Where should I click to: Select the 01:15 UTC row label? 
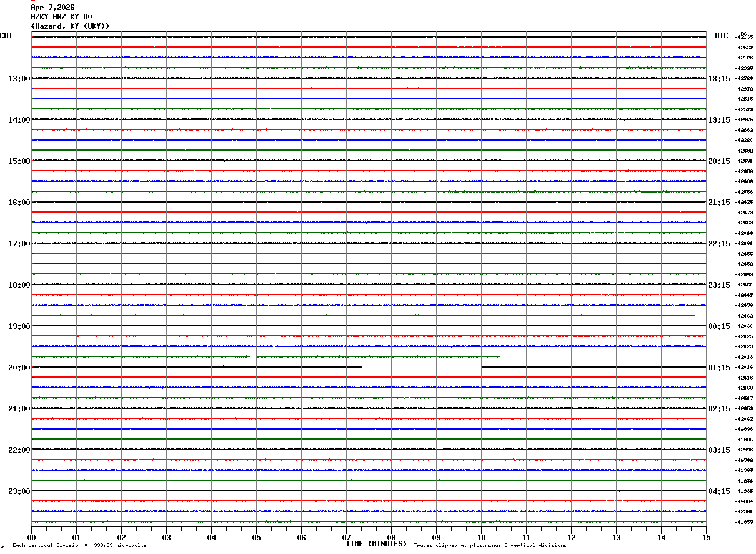[x=719, y=368]
